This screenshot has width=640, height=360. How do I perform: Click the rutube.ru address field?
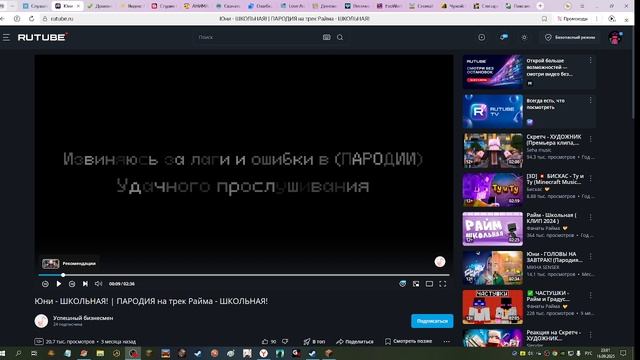point(62,19)
